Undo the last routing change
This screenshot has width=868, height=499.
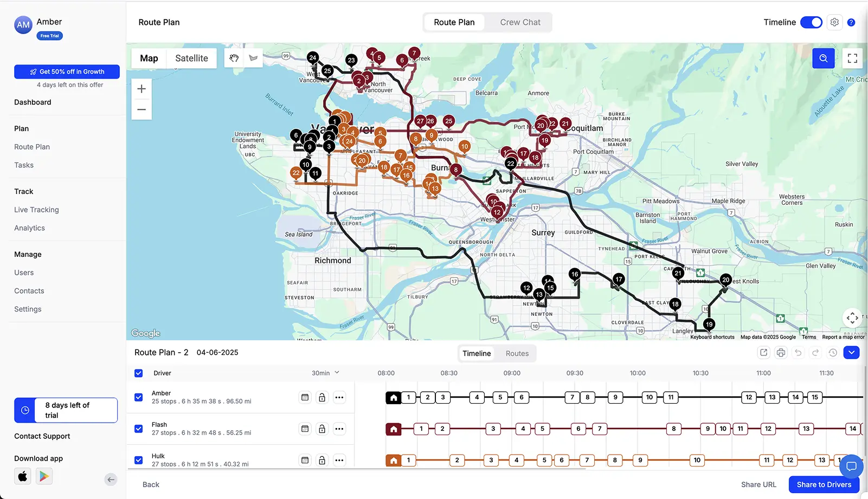798,352
